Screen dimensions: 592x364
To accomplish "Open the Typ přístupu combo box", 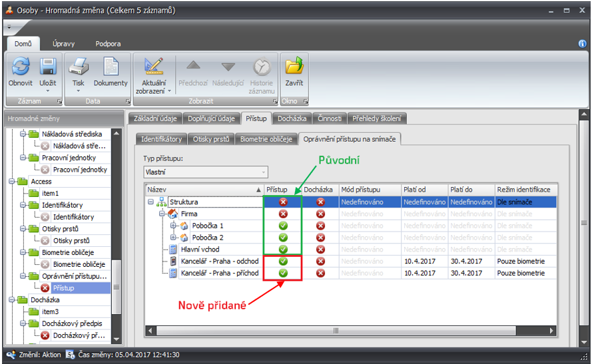I will click(206, 172).
